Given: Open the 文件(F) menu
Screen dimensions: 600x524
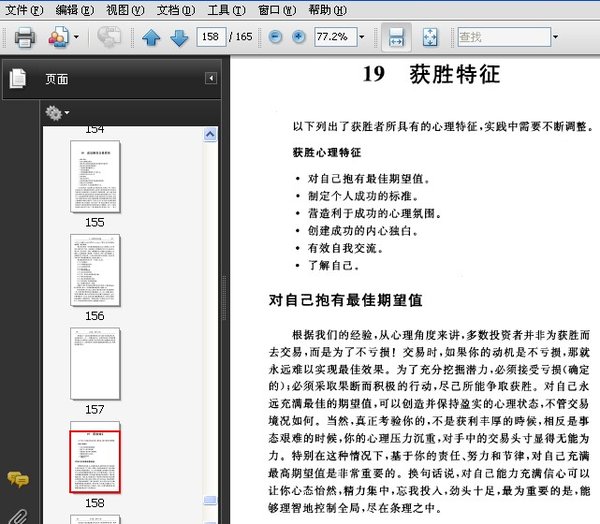Looking at the screenshot, I should coord(24,10).
